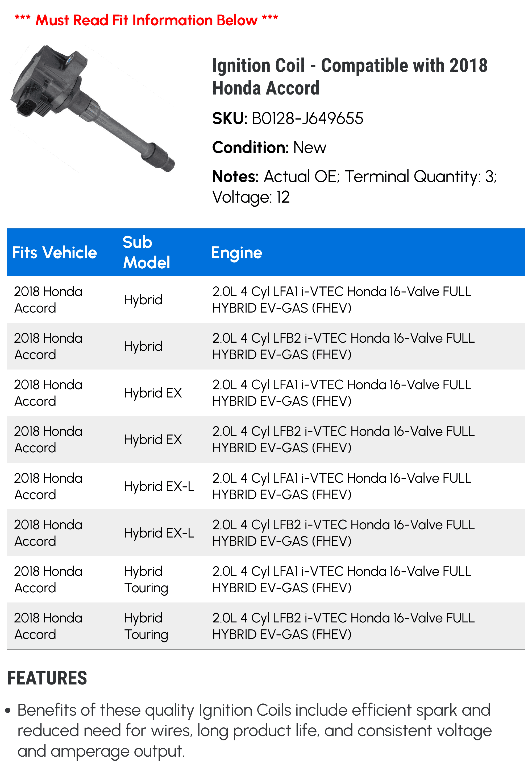The image size is (532, 771).
Task: Click the last row's LFB2 engine description
Action: coord(343,626)
